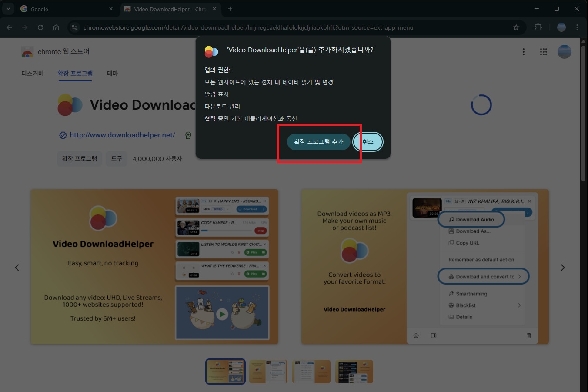
Task: Click the 도구 category chip
Action: click(x=117, y=159)
